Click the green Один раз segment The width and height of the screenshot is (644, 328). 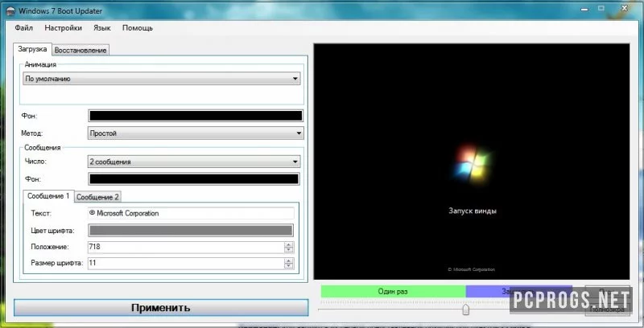pos(393,292)
